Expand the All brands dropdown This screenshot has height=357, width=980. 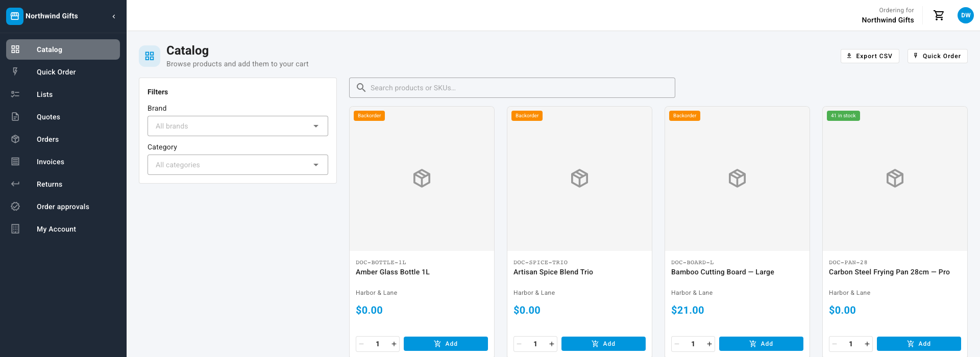tap(238, 126)
